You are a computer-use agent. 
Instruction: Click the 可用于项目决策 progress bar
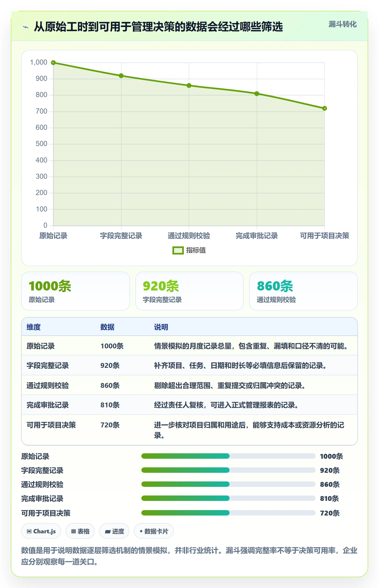(x=228, y=513)
